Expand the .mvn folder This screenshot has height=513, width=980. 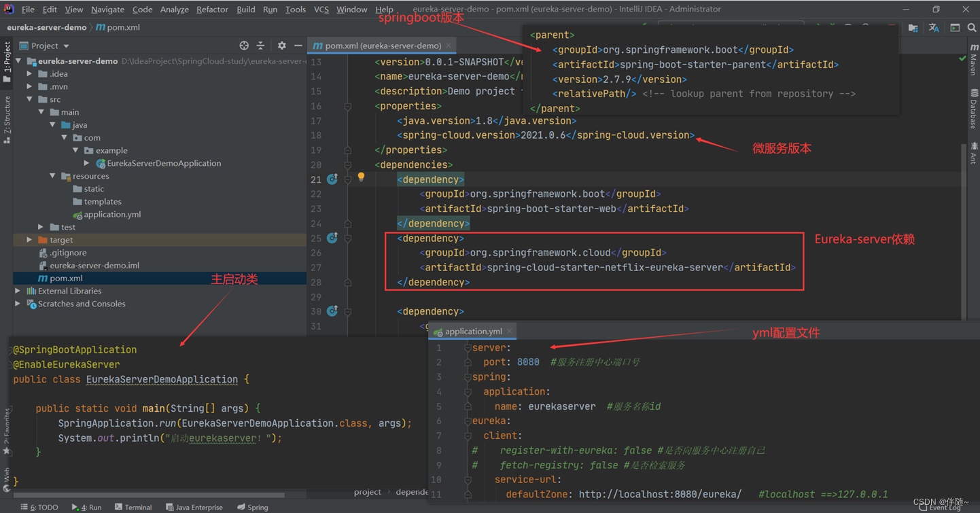29,87
